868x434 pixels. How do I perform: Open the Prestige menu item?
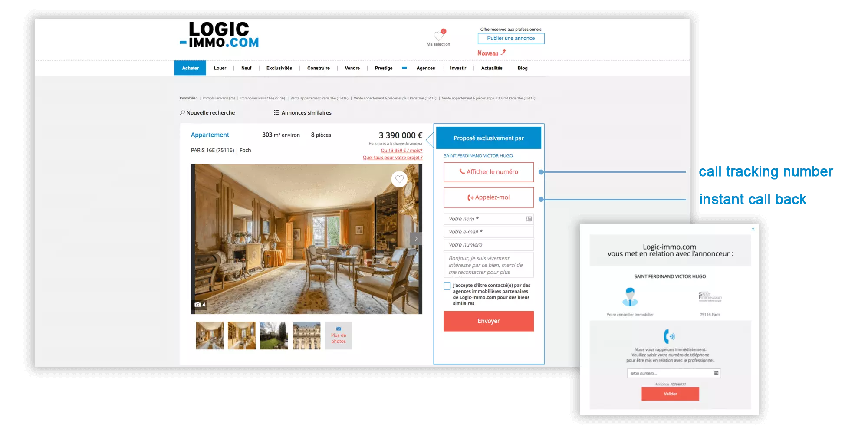384,68
